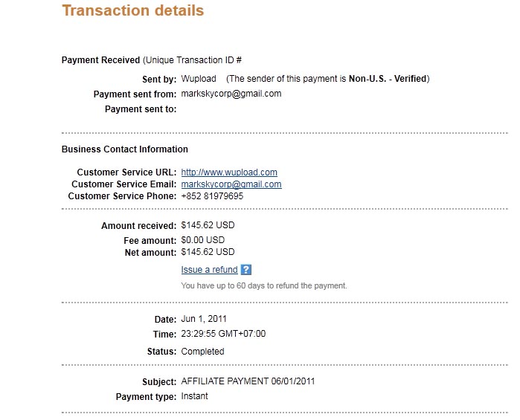Open the Issue a refund link
The height and width of the screenshot is (420, 520).
[209, 270]
